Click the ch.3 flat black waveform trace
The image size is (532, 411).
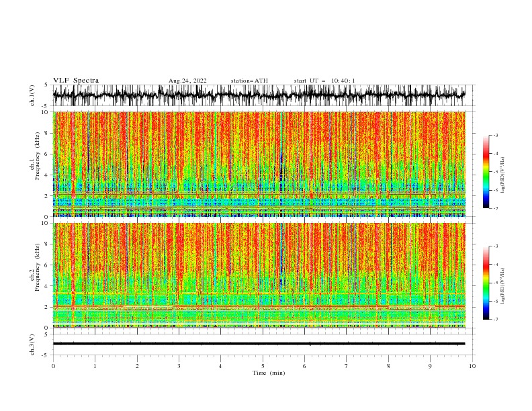point(259,344)
